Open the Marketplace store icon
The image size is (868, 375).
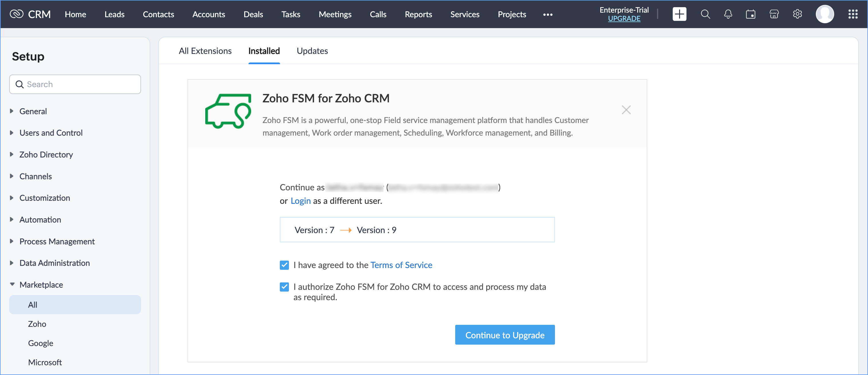pos(774,14)
